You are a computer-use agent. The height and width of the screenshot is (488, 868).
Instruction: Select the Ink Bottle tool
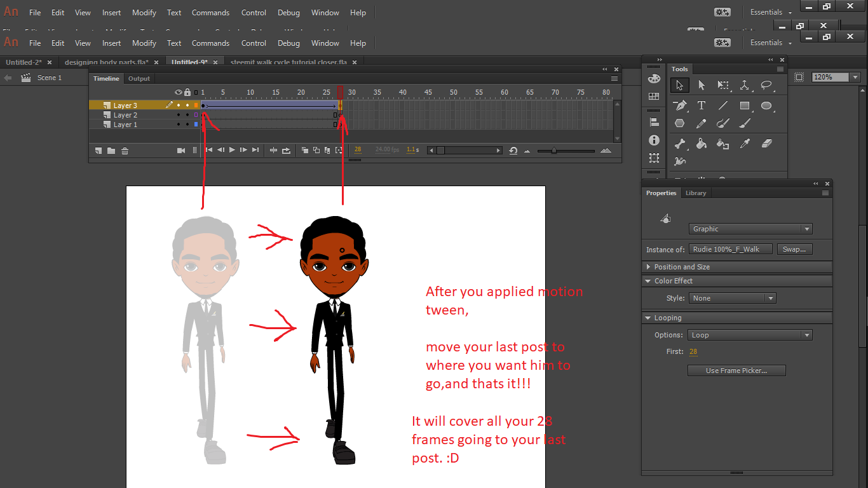[x=723, y=144]
